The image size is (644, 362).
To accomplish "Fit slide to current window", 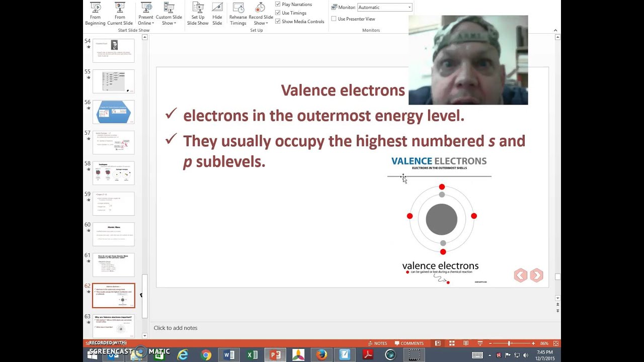I will pyautogui.click(x=556, y=343).
